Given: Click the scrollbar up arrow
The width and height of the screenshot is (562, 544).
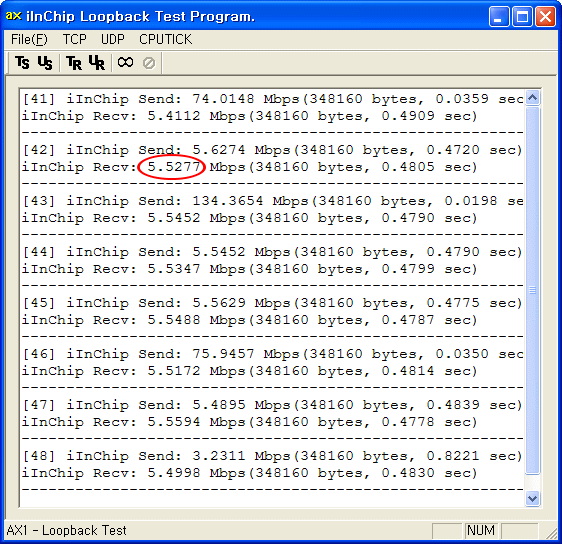Looking at the screenshot, I should [533, 97].
